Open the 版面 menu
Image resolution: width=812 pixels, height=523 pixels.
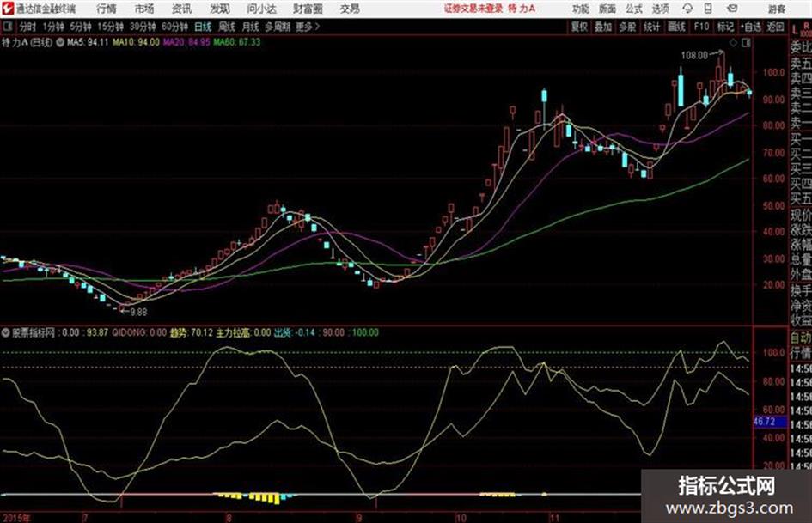[x=607, y=9]
